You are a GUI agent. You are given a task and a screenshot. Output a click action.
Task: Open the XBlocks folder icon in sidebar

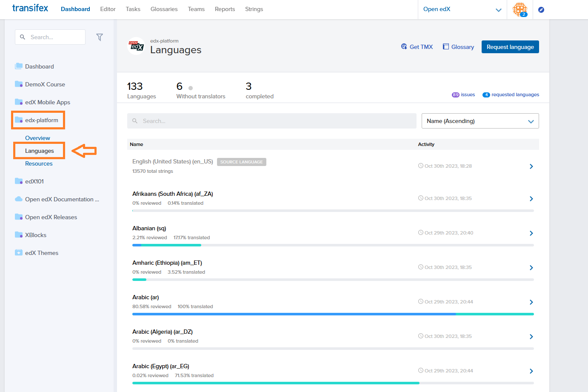(x=19, y=235)
